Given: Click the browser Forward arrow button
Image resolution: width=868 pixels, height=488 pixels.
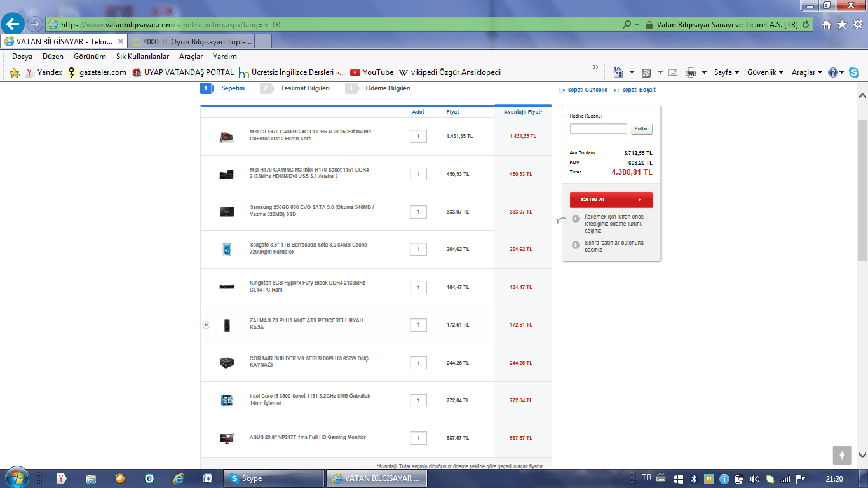Looking at the screenshot, I should pyautogui.click(x=35, y=24).
